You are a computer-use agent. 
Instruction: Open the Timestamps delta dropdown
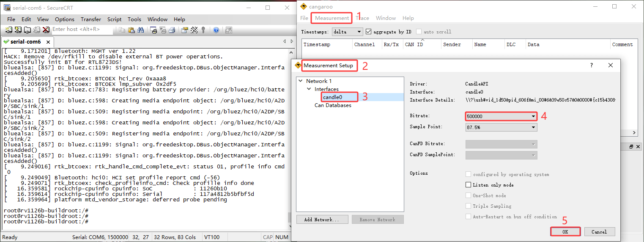click(347, 32)
